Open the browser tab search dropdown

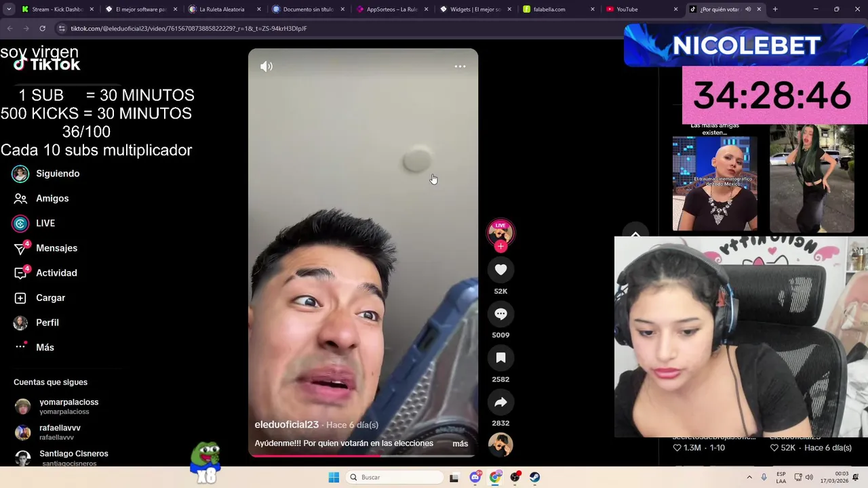click(x=9, y=9)
